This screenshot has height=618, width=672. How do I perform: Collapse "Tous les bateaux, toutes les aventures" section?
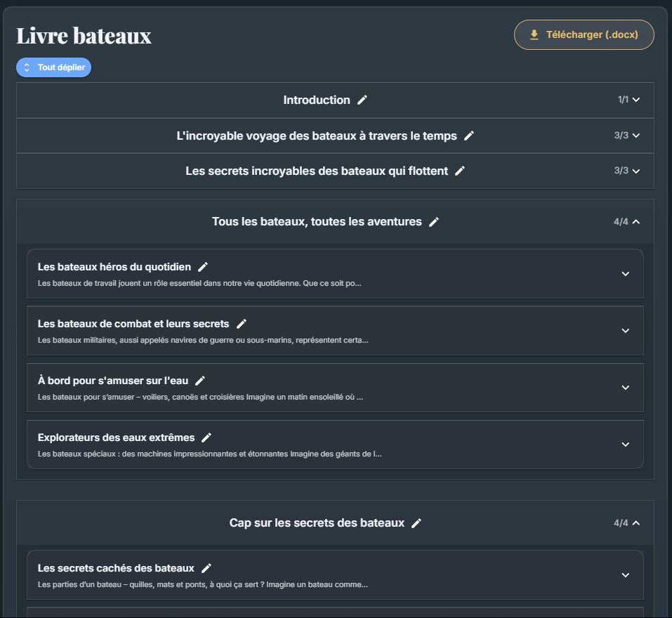[636, 222]
